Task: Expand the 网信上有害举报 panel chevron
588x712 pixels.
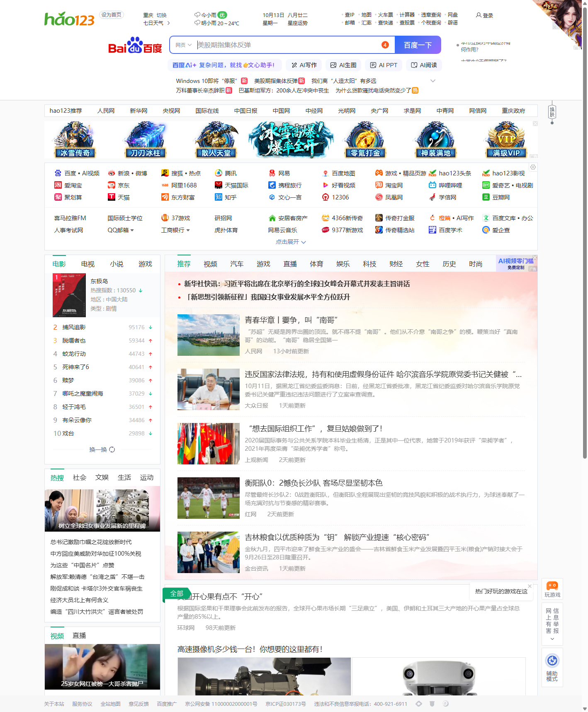Action: pyautogui.click(x=552, y=639)
